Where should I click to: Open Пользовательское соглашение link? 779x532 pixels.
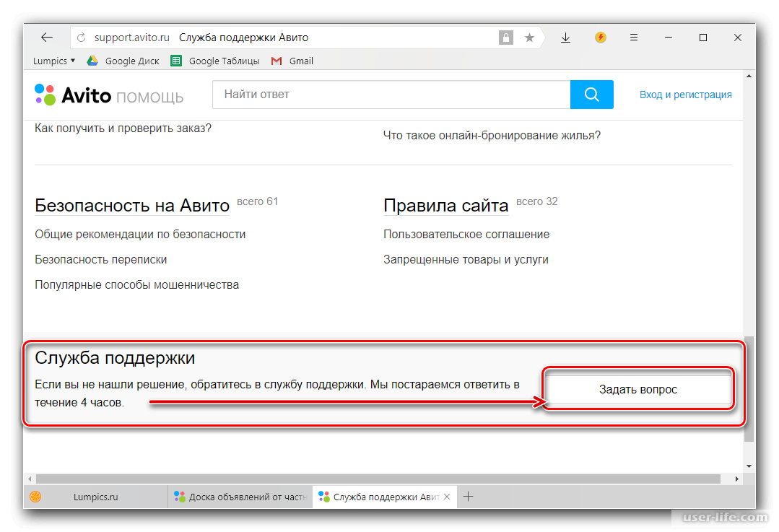(466, 234)
